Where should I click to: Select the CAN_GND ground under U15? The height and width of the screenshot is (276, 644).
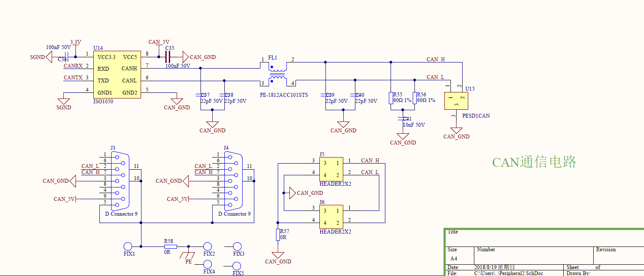[x=456, y=133]
